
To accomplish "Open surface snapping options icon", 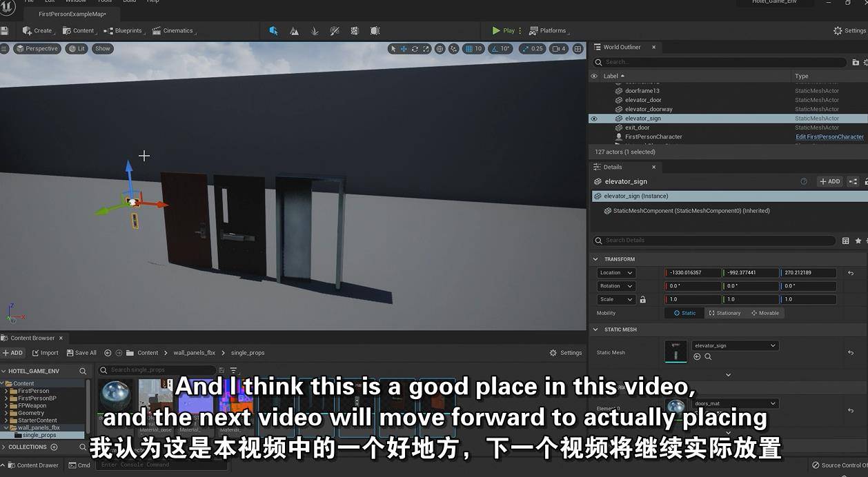I will click(453, 48).
